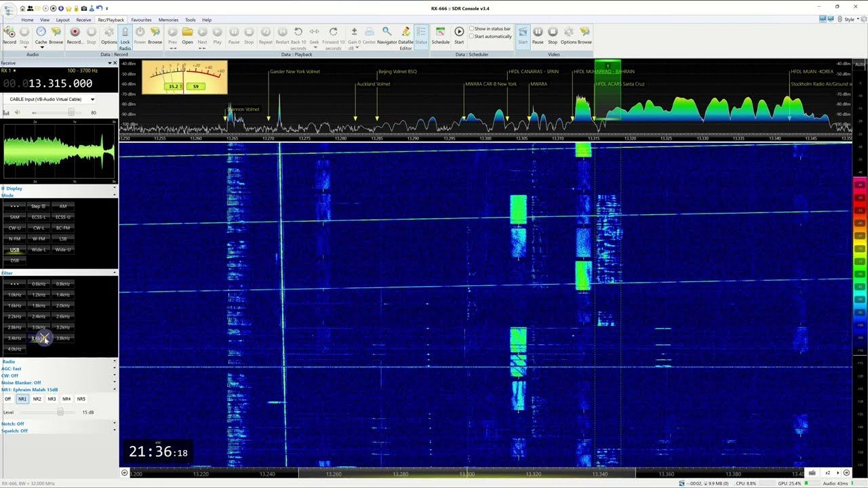Collapse the Filter panel

(x=114, y=273)
